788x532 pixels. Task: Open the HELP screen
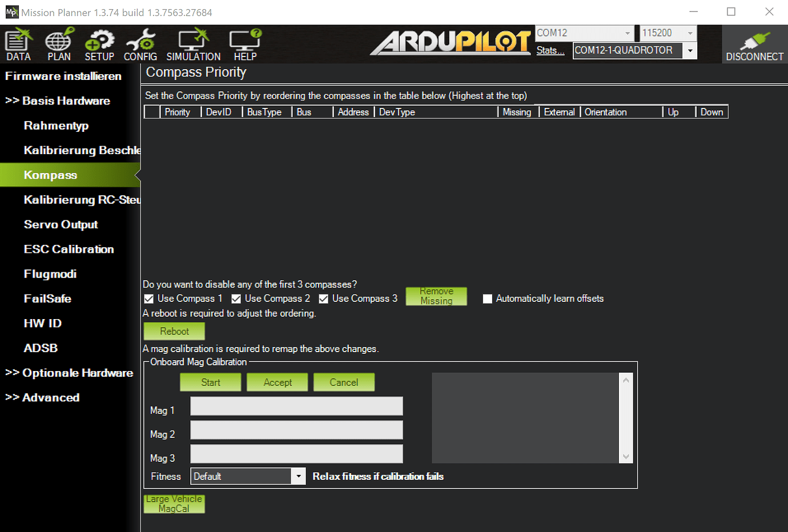pyautogui.click(x=246, y=44)
